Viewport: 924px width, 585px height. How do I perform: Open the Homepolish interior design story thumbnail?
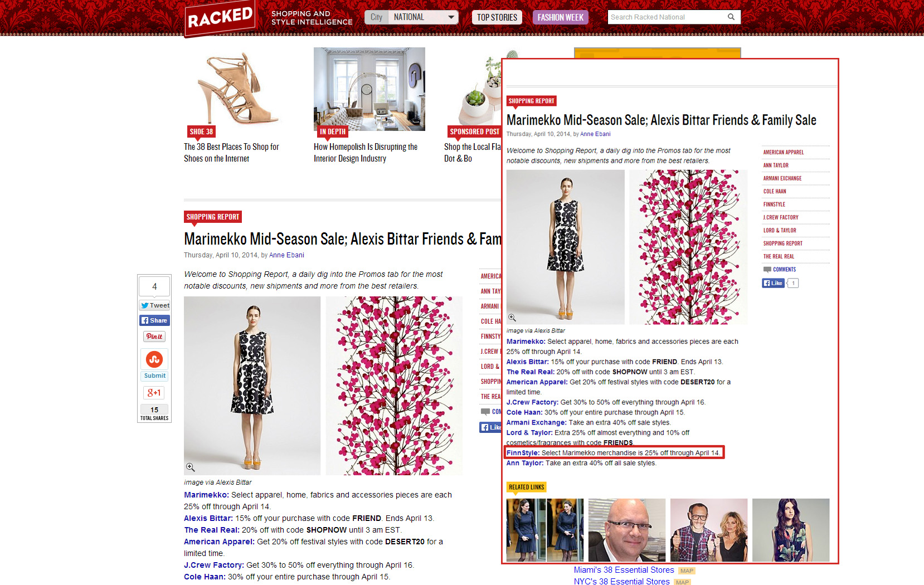coord(369,89)
